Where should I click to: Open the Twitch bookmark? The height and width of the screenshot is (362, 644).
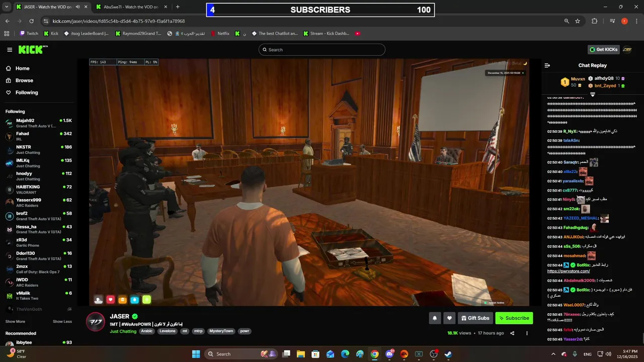click(x=29, y=34)
